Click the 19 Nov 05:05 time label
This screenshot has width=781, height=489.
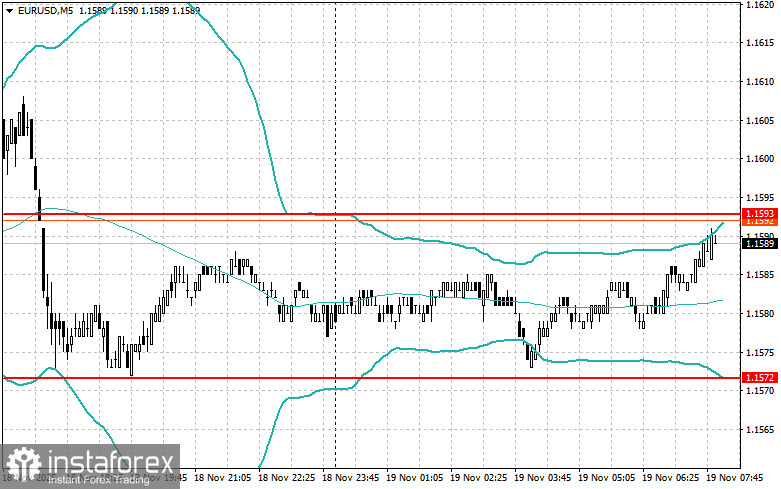pyautogui.click(x=607, y=478)
